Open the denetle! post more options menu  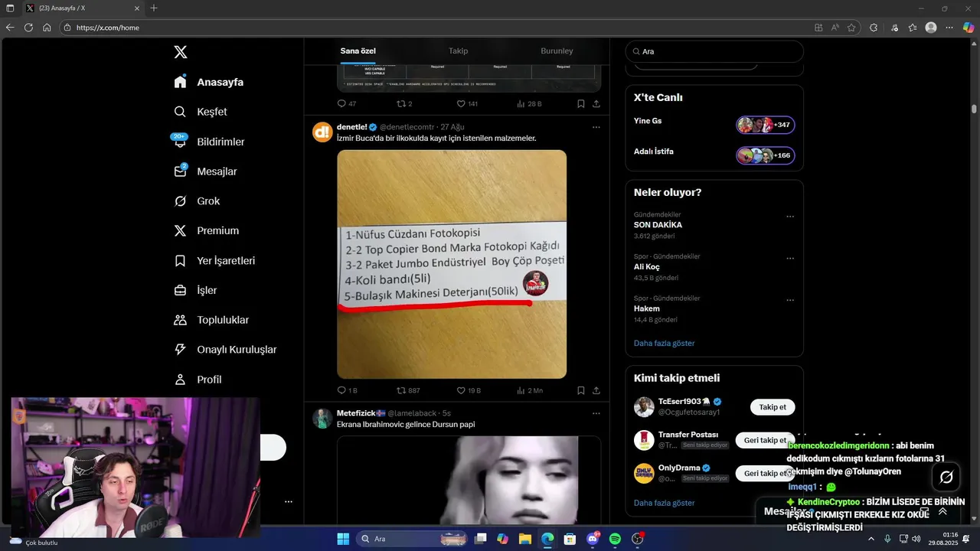point(596,127)
